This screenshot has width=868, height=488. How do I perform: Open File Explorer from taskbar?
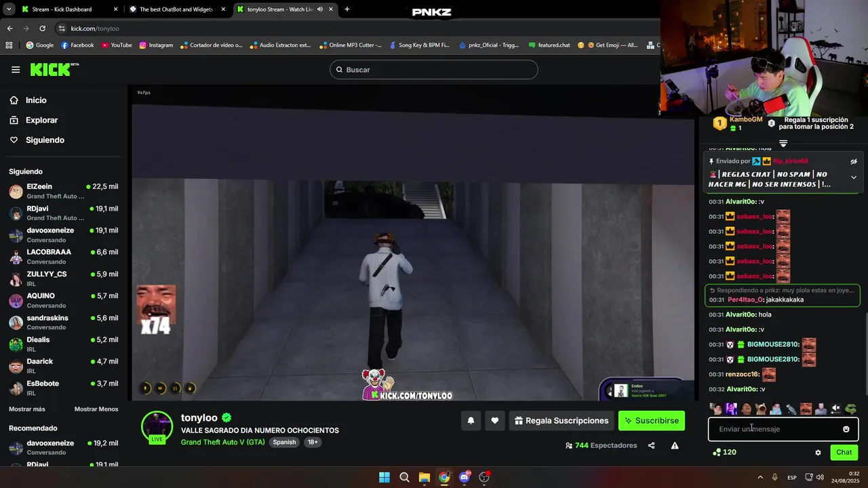(425, 477)
